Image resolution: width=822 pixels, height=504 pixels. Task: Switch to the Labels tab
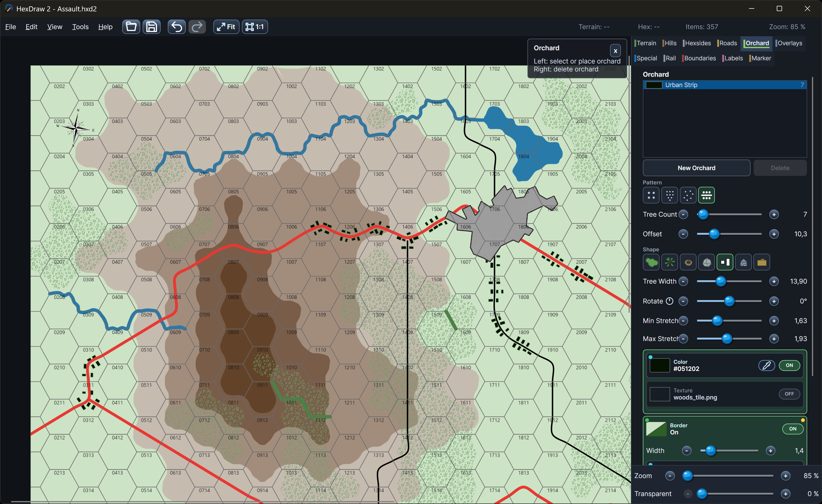[x=733, y=58]
